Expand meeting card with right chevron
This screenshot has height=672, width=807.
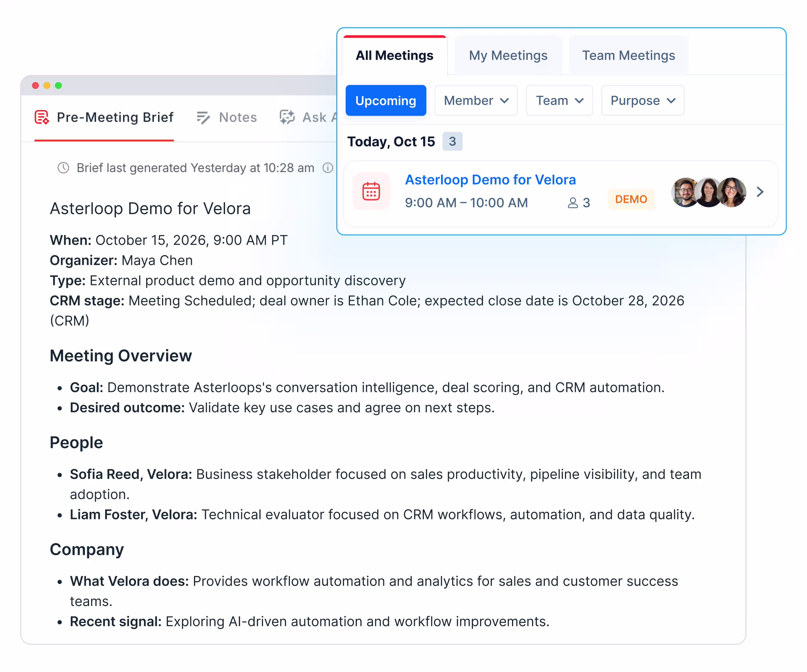(760, 192)
